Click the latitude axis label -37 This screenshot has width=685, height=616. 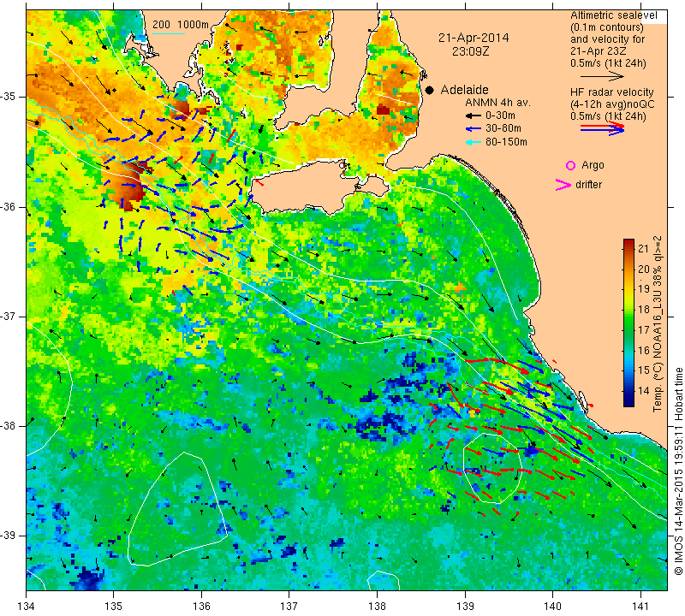(8, 316)
